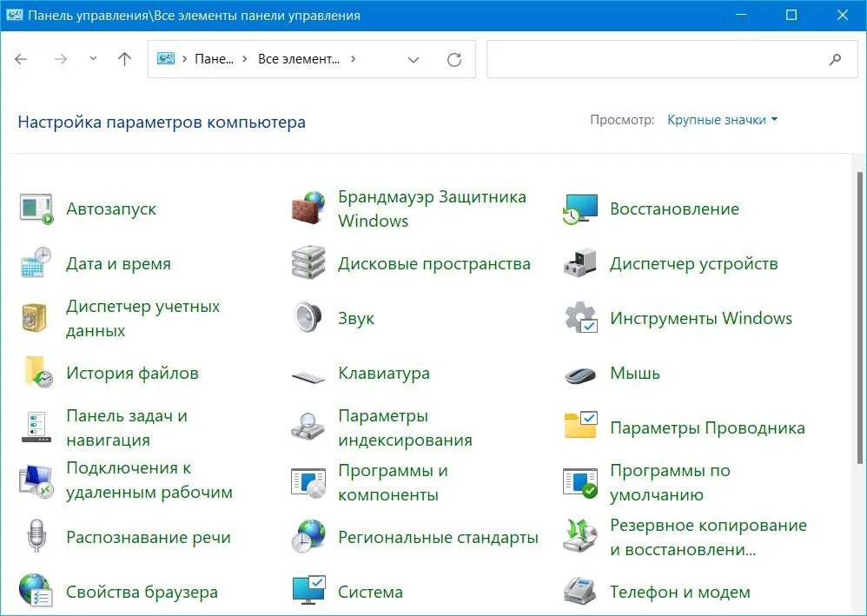Click the forward navigation arrow
The height and width of the screenshot is (616, 867).
pos(61,59)
